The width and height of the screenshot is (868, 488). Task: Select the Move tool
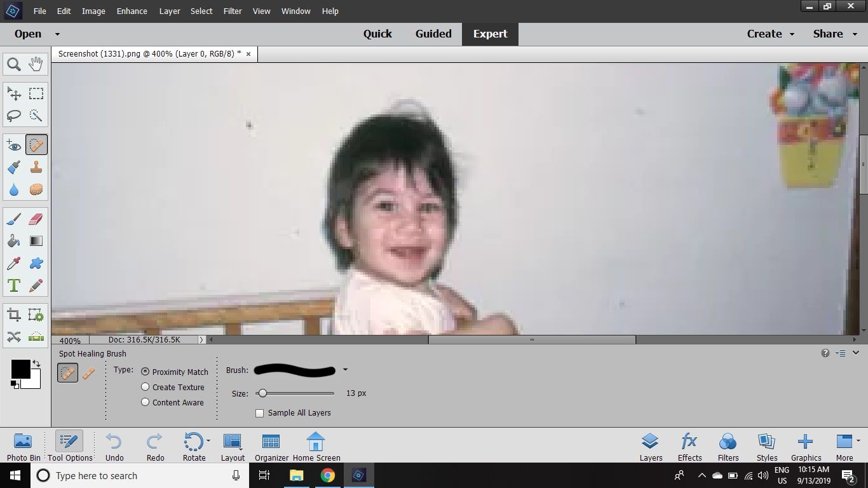point(14,94)
